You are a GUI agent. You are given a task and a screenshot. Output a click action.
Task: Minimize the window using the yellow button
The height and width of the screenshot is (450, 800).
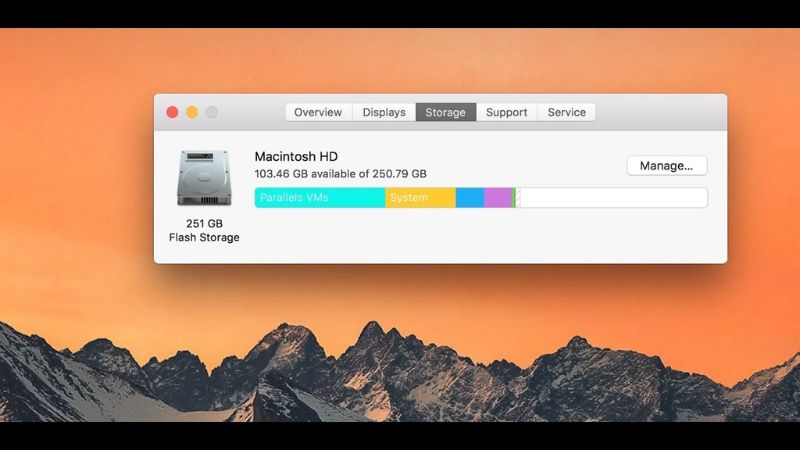pos(192,112)
